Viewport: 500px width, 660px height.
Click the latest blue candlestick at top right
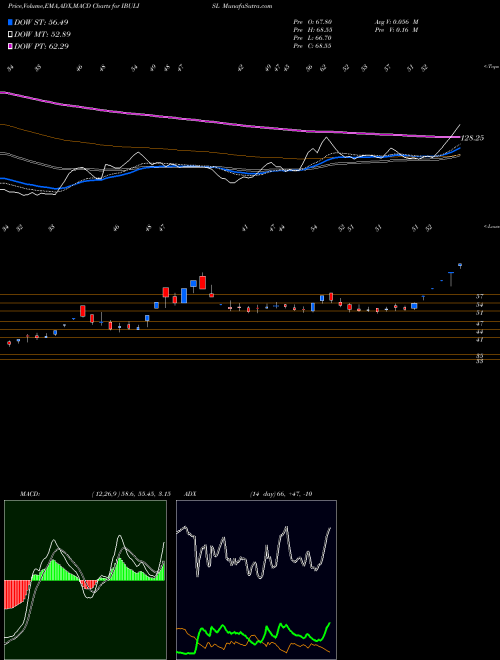[460, 265]
